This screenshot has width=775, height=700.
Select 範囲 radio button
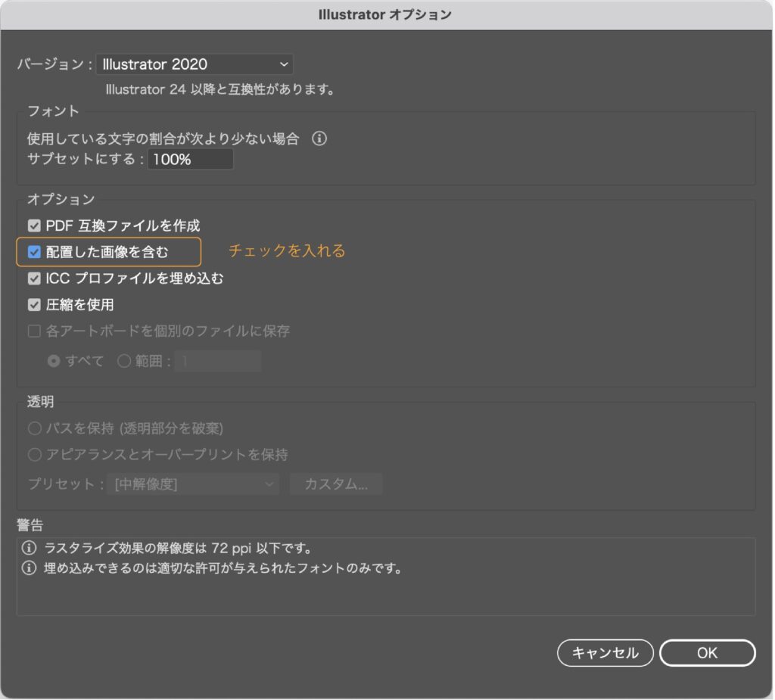(x=123, y=361)
